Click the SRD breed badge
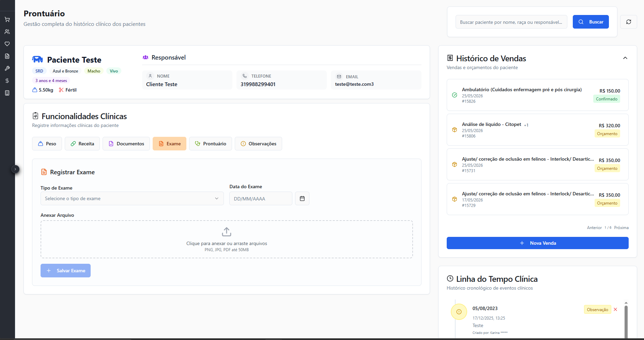Viewport: 644px width, 340px height. point(39,71)
